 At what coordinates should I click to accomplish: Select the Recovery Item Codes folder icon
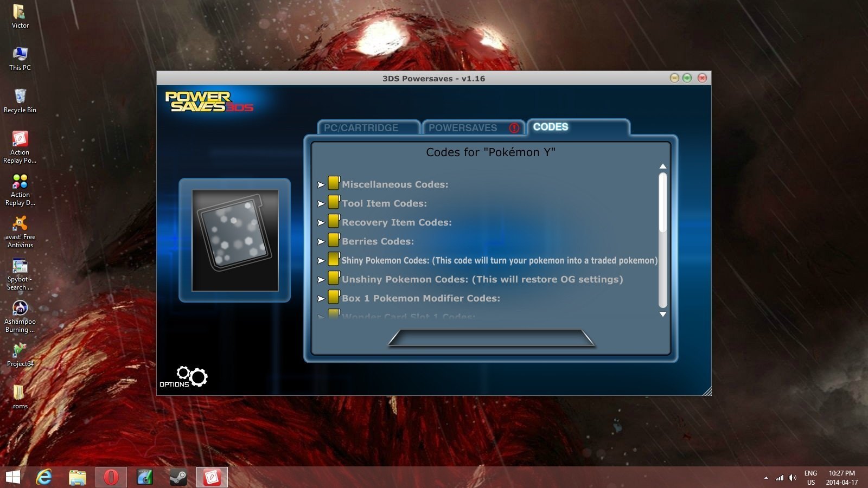click(x=334, y=221)
